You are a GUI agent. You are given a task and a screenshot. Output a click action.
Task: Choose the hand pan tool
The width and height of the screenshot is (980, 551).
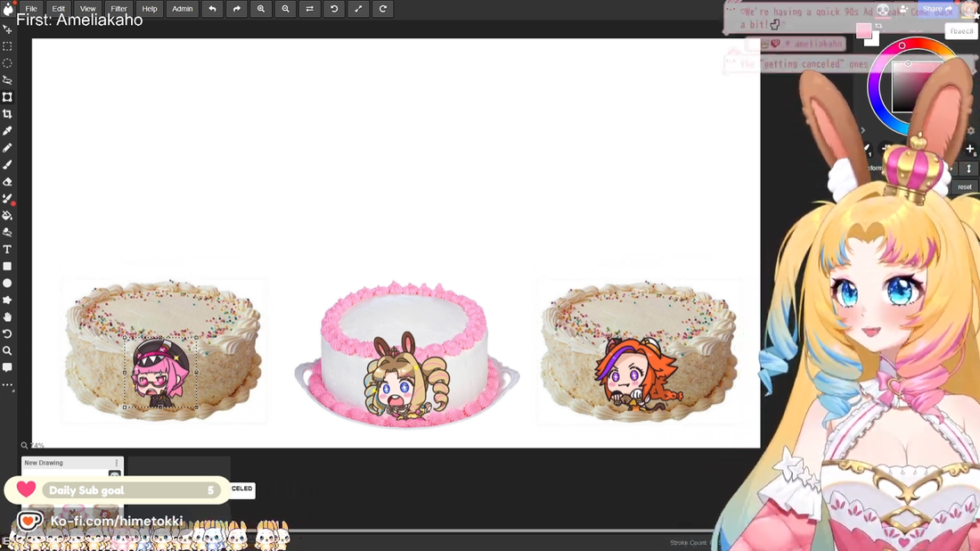pyautogui.click(x=7, y=317)
